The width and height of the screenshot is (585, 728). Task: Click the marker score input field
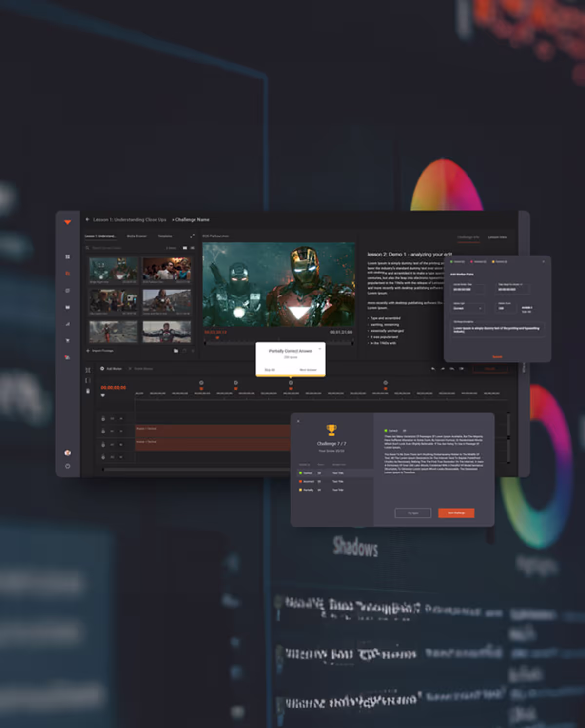(507, 308)
